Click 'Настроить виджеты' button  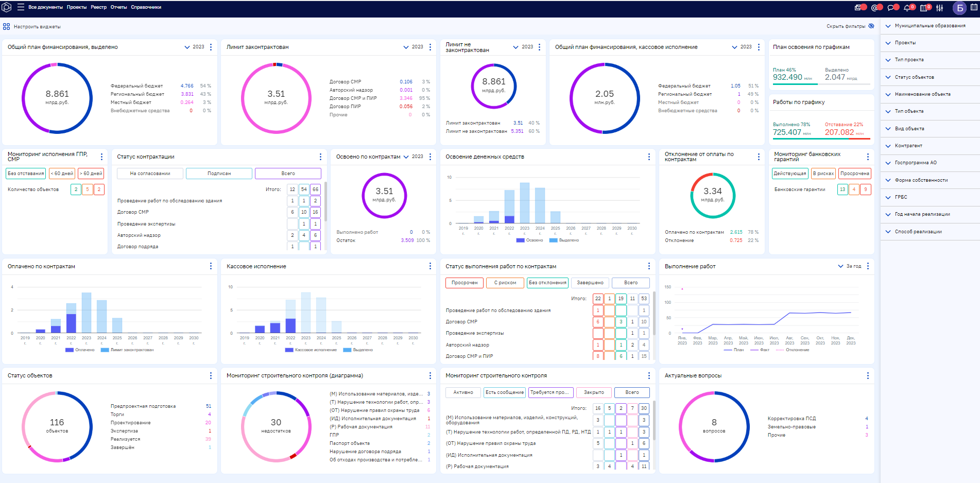[x=32, y=26]
